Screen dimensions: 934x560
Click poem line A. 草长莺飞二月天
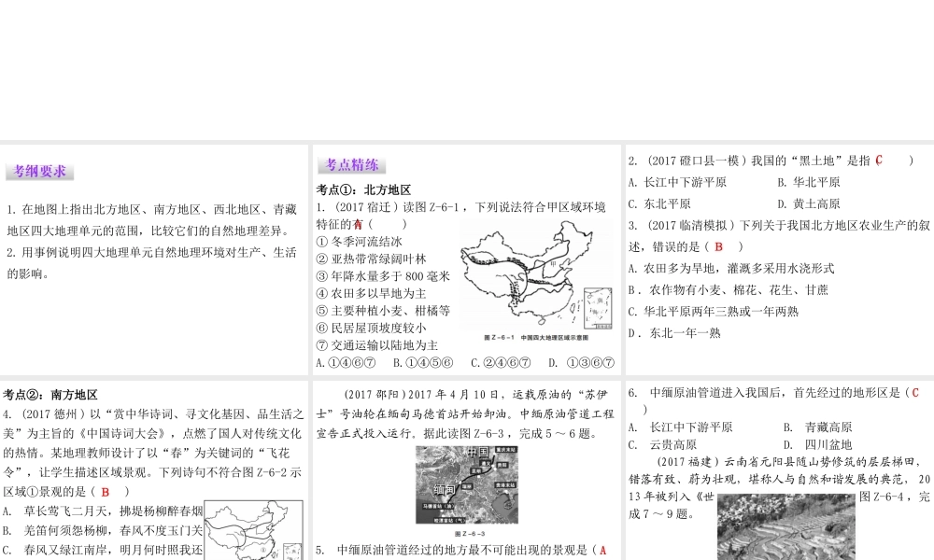103,511
